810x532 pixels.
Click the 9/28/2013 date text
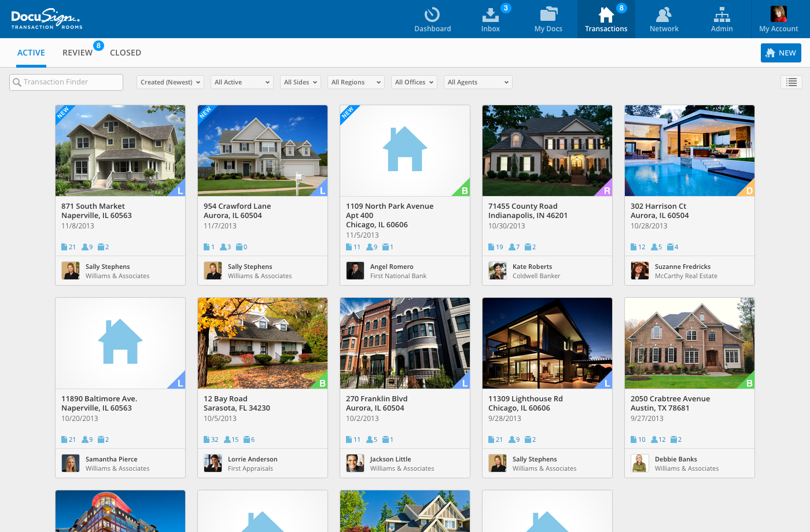tap(505, 419)
